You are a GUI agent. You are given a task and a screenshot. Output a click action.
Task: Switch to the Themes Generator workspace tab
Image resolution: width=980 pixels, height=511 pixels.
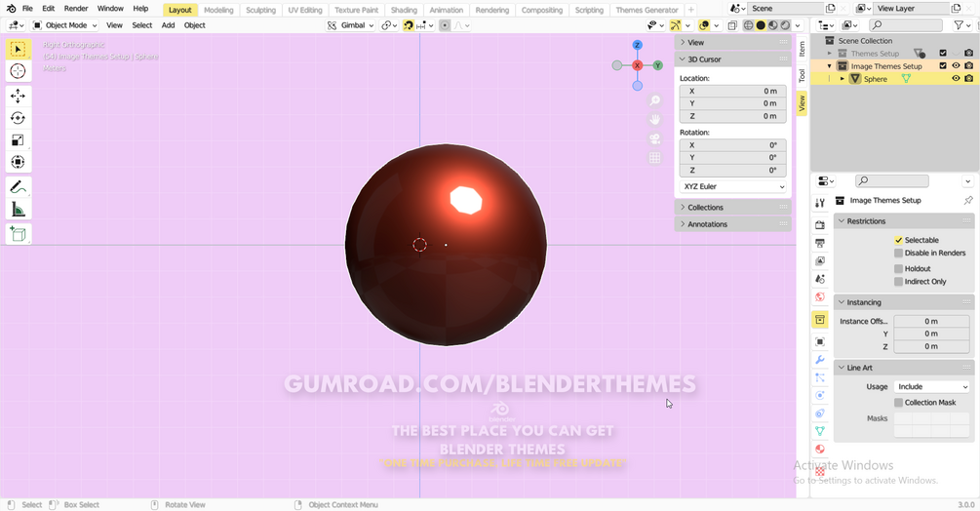pos(647,10)
